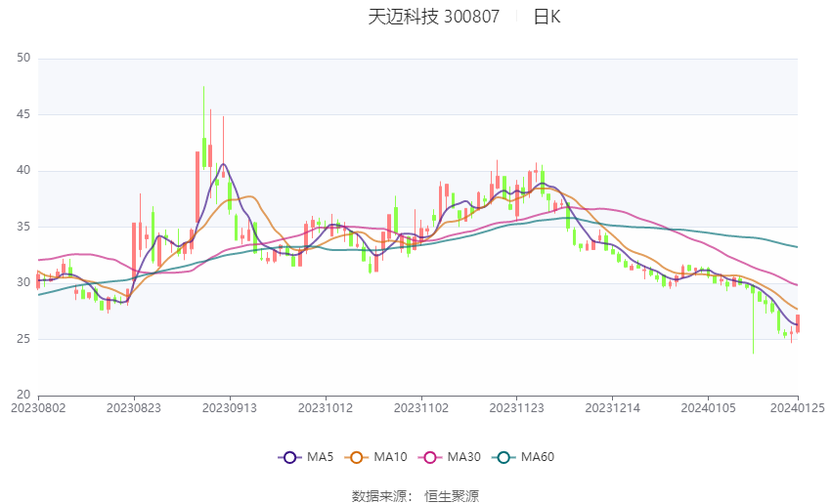Image resolution: width=831 pixels, height=504 pixels.
Task: Click the last red candlestick at 20240125
Action: pyautogui.click(x=798, y=323)
